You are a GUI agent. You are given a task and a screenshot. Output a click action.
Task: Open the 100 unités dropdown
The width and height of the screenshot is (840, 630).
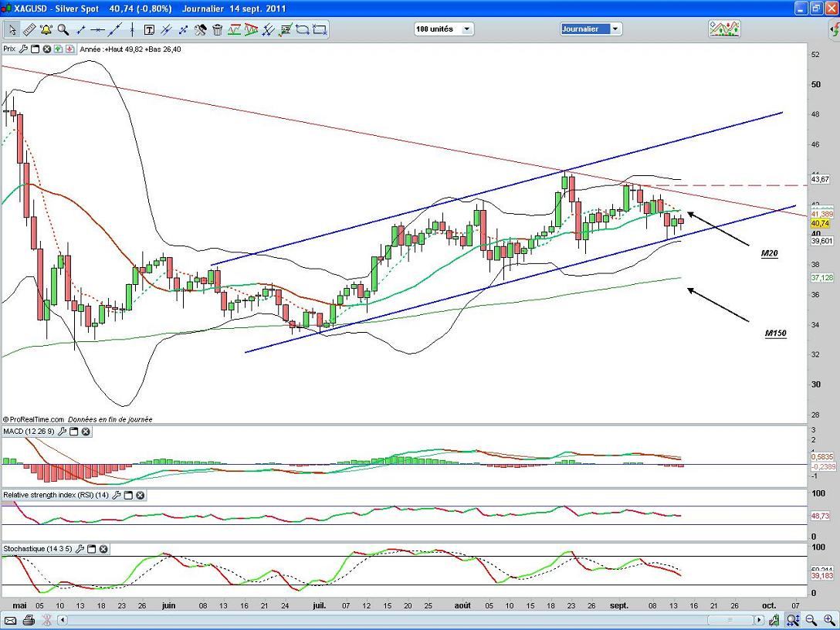[x=467, y=29]
